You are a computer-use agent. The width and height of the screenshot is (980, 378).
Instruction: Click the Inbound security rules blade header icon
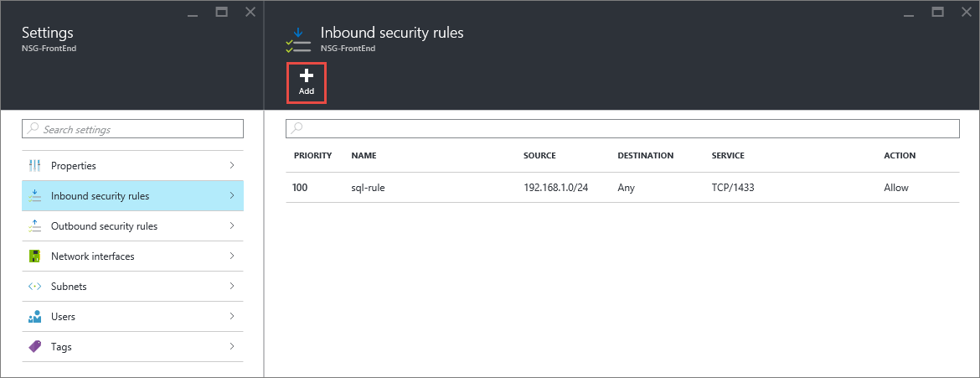298,39
